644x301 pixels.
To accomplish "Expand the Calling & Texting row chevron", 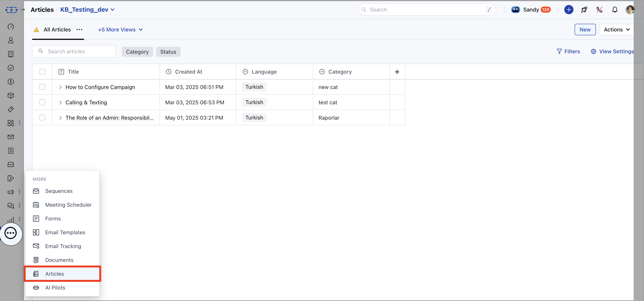I will tap(60, 103).
